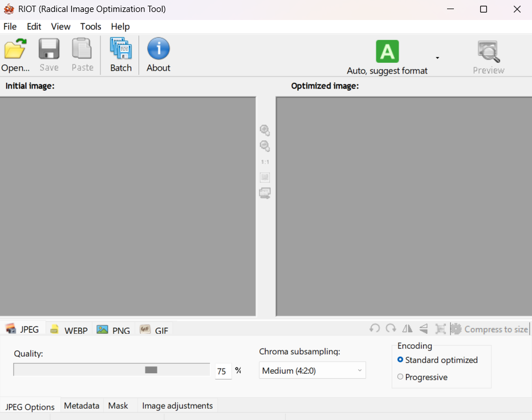Expand arrow next to Auto suggest format
This screenshot has height=420, width=532.
[x=437, y=58]
